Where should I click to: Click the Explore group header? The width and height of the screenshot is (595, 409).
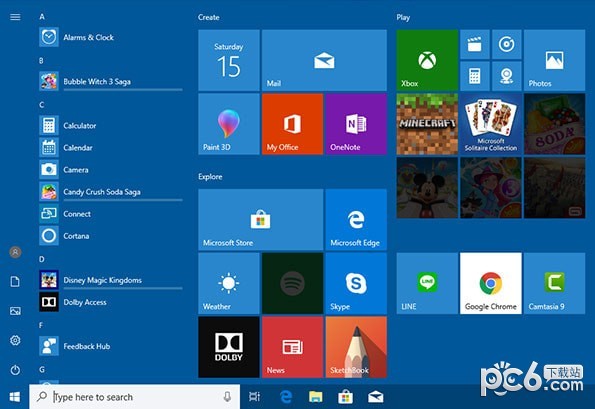tap(210, 177)
